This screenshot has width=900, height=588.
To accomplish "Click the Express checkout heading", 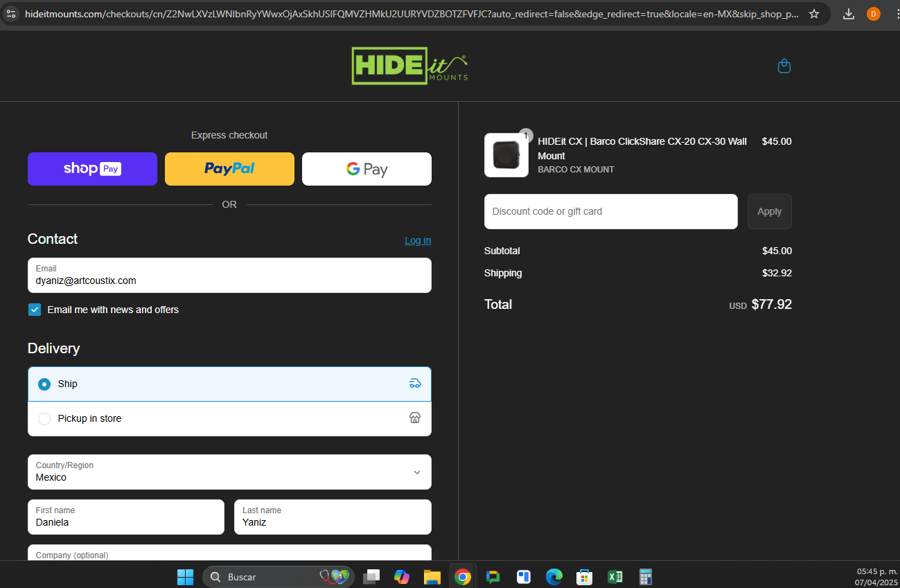I will coord(229,135).
